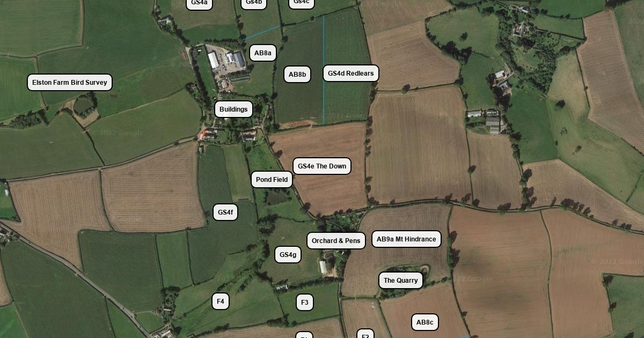Click the F4 field label
The image size is (644, 338).
tap(221, 302)
